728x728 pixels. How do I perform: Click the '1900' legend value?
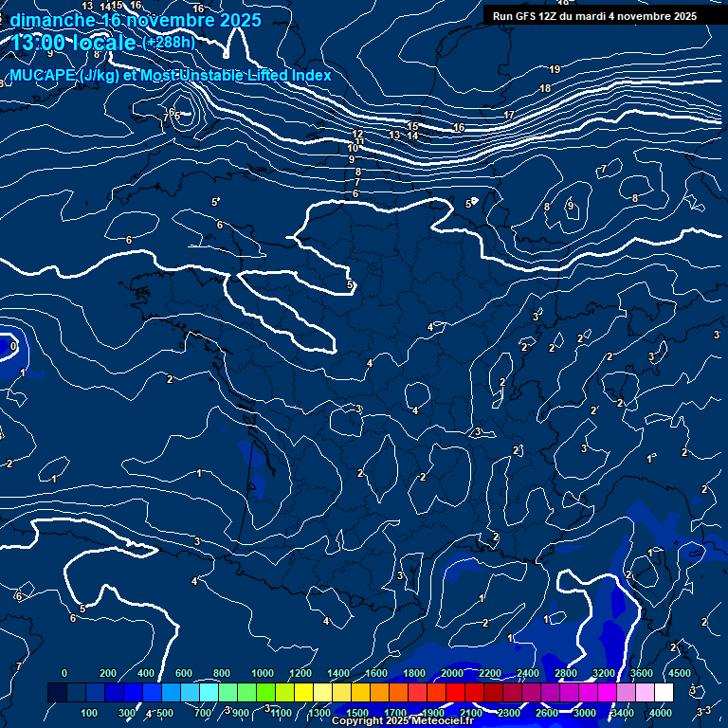433,713
